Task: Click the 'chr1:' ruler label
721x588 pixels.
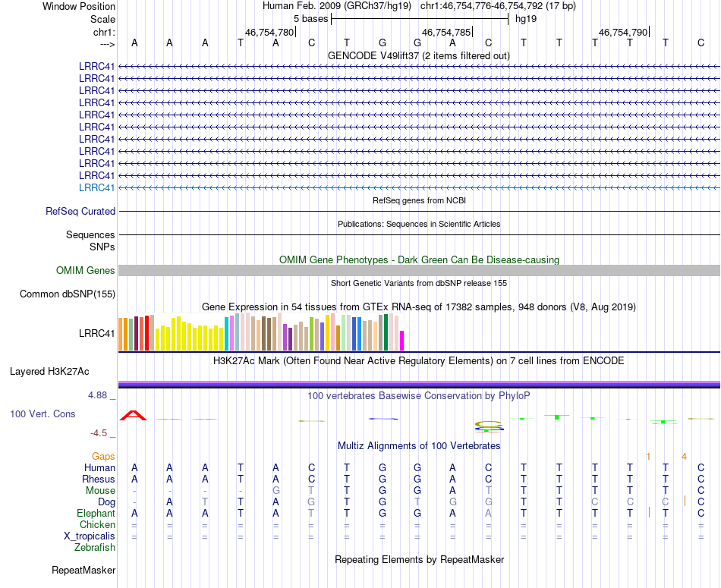Action: [104, 32]
